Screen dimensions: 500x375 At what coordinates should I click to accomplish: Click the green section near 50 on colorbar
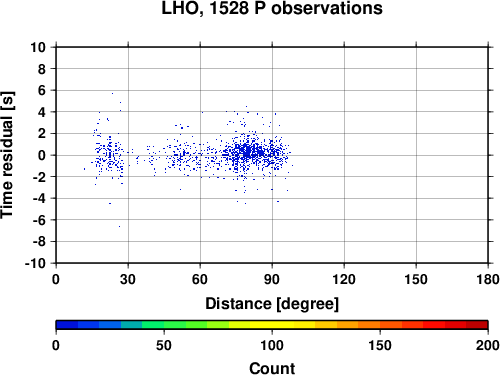pos(164,325)
